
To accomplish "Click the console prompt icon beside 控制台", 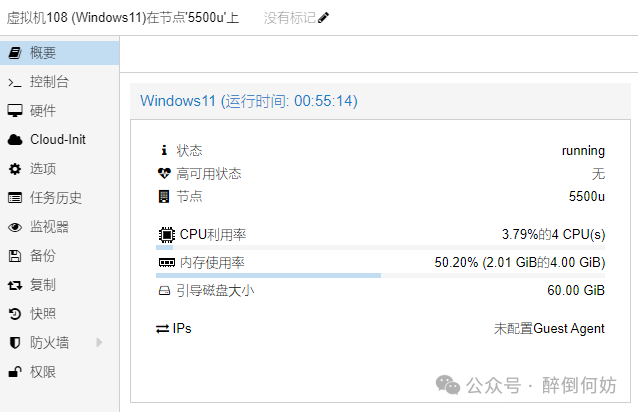I will [15, 82].
